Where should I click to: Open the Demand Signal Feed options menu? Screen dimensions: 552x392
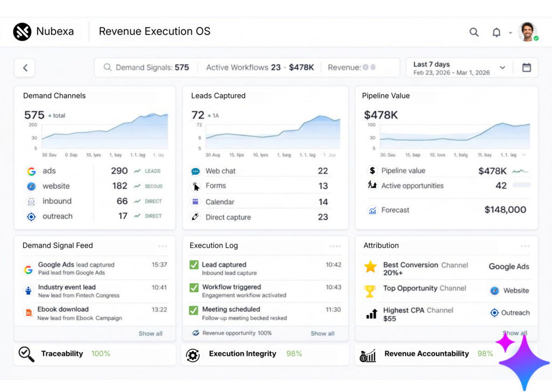tap(162, 246)
